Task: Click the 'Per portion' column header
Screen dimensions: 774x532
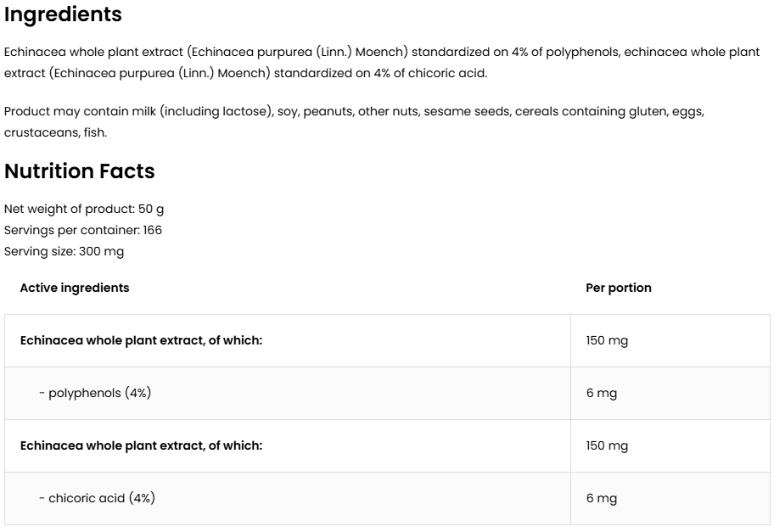Action: click(619, 288)
